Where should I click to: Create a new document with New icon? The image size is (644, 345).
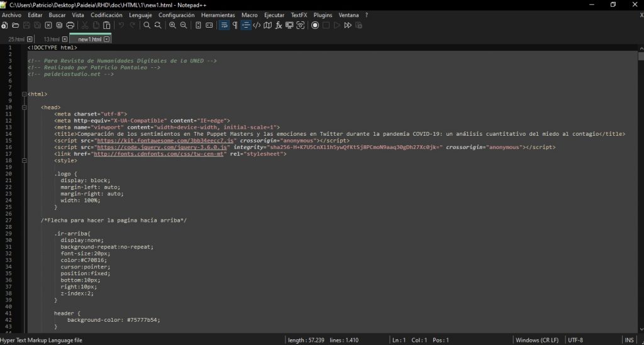pos(4,25)
